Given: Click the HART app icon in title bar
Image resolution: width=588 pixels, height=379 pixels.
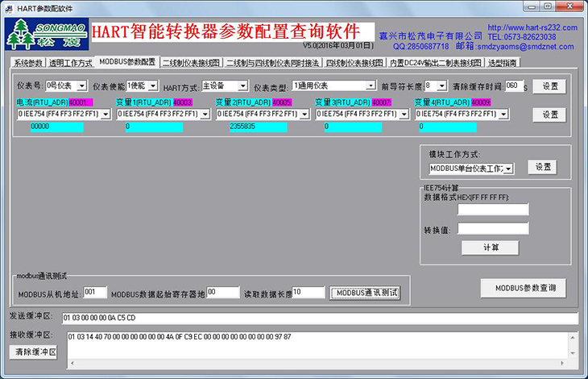Looking at the screenshot, I should click(x=9, y=6).
